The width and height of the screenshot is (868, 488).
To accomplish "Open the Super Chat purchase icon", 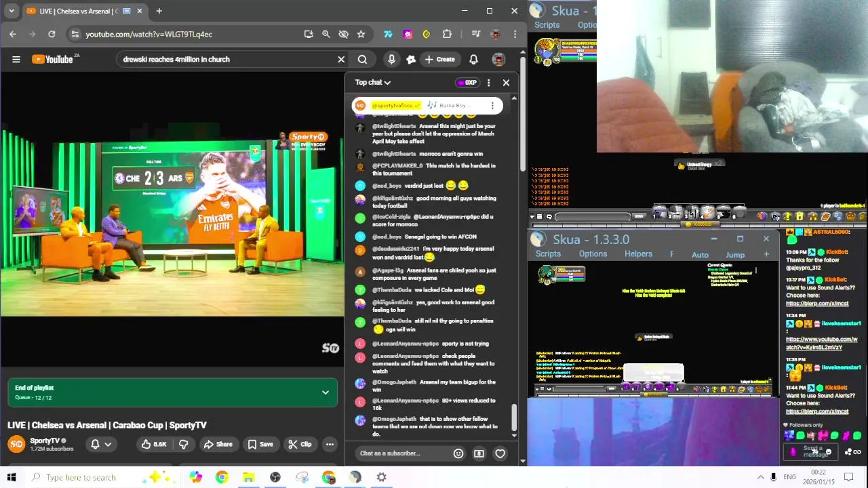I will click(479, 453).
